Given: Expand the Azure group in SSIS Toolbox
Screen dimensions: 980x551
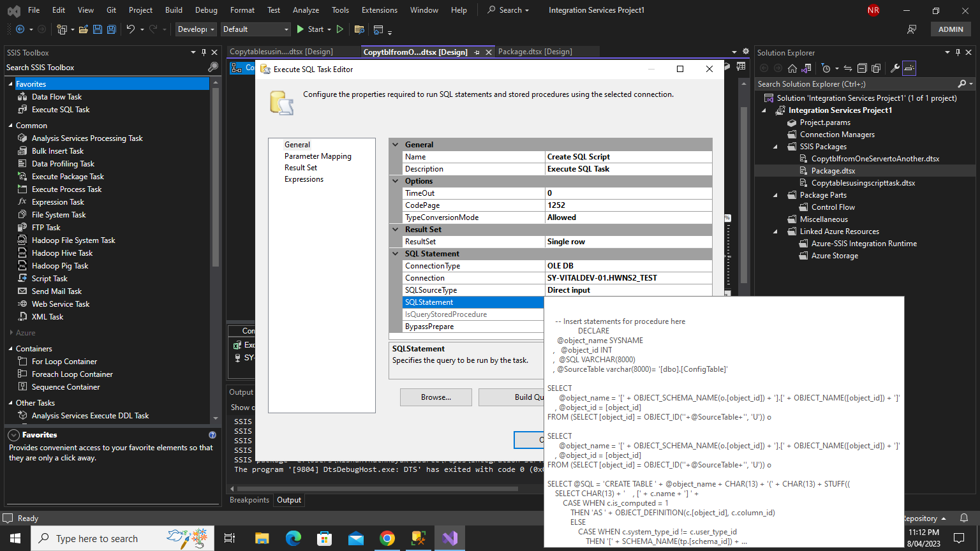Looking at the screenshot, I should 11,333.
